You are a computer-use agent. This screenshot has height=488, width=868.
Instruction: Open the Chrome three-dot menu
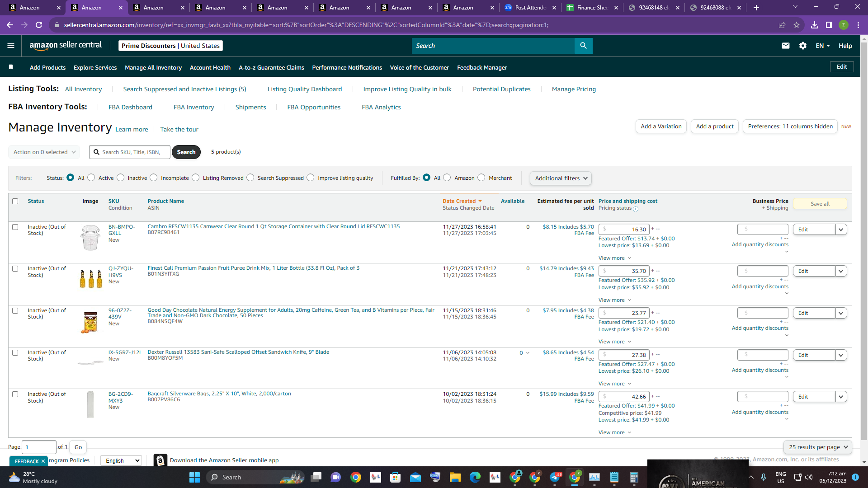click(858, 25)
